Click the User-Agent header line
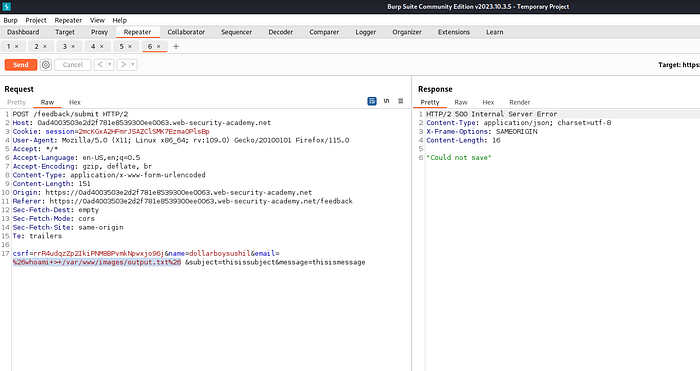 pos(181,140)
